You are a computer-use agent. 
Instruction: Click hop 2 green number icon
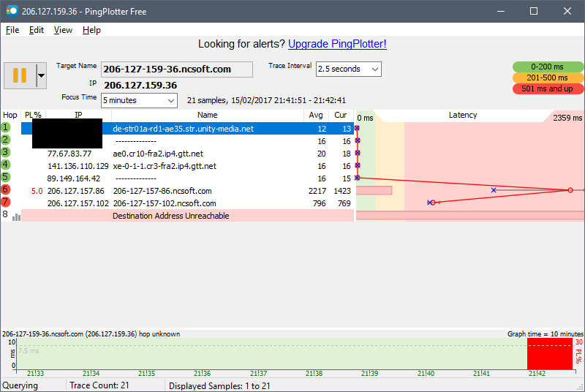6,140
